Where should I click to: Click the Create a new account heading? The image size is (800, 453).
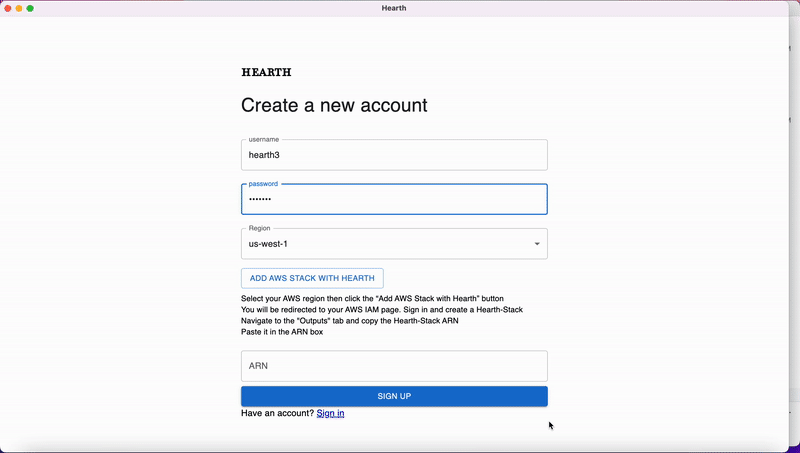[x=334, y=105]
